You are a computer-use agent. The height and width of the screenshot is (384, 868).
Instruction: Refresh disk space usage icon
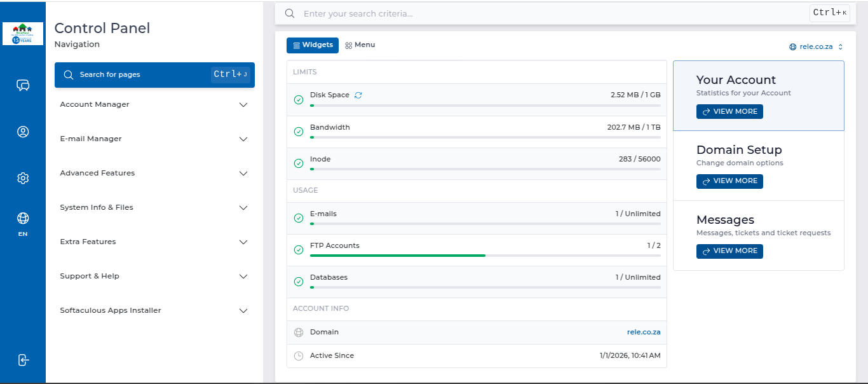tap(358, 95)
